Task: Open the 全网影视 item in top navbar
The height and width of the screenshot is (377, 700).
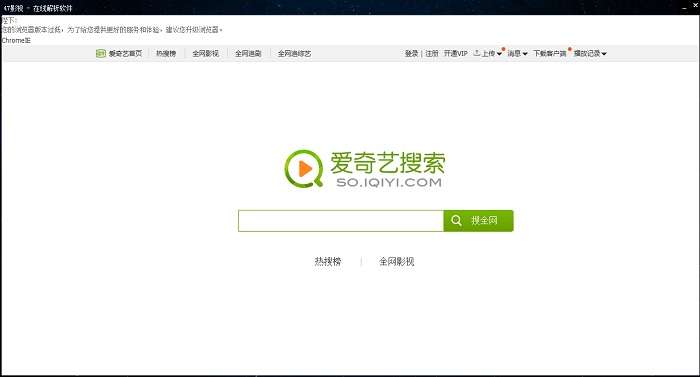Action: [x=205, y=54]
